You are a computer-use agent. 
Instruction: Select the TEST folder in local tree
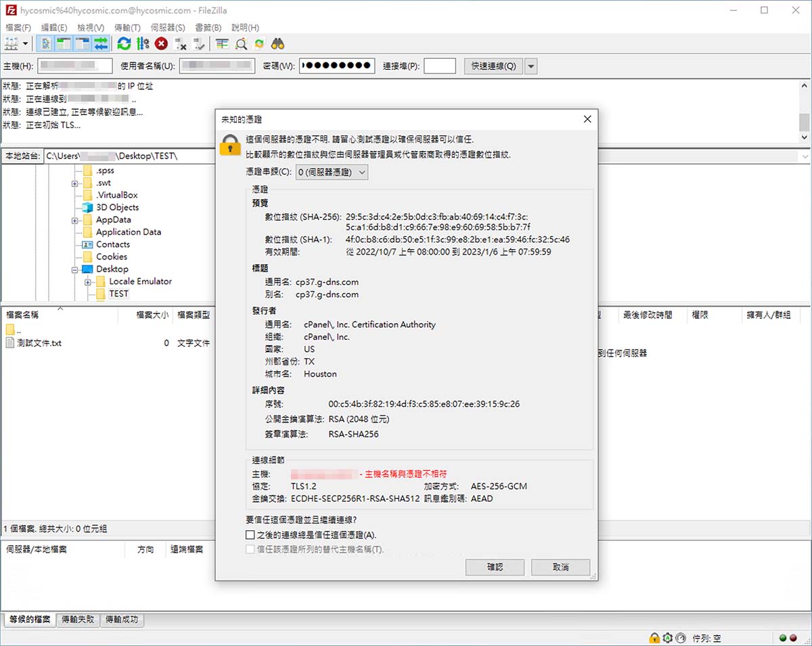point(118,294)
